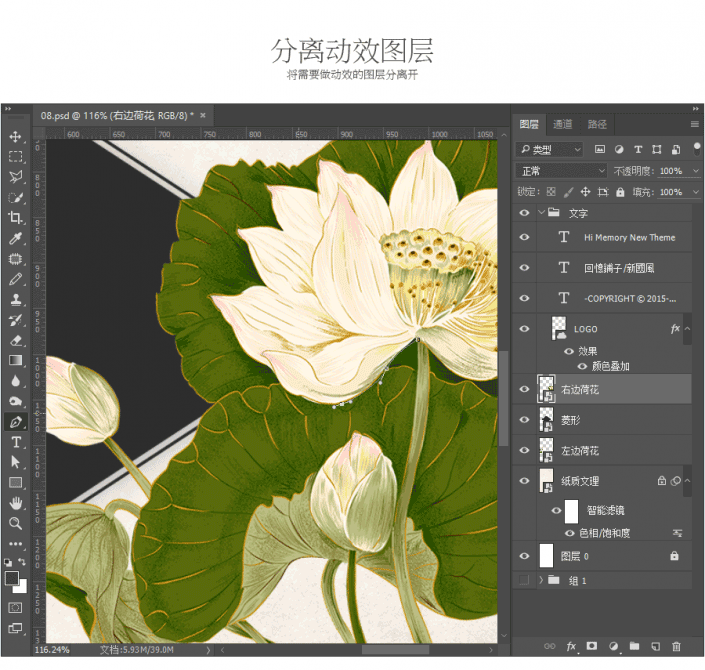Select the History Brush tool
The image size is (705, 670).
tap(15, 320)
